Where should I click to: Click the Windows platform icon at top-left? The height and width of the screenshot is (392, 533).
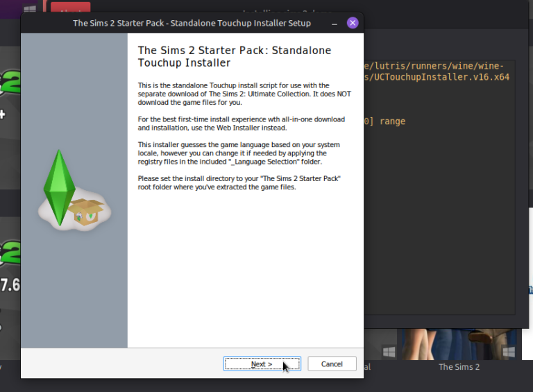(31, 10)
